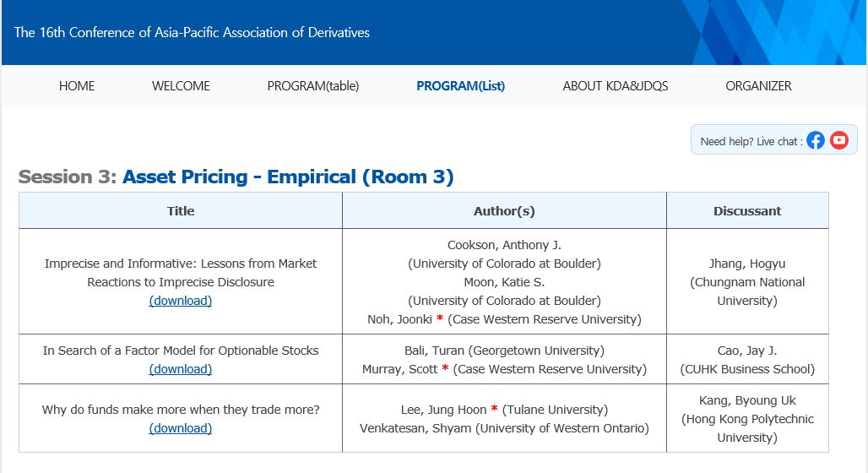Click the Author(s) column header
Screen dimensions: 868x473
tap(504, 210)
